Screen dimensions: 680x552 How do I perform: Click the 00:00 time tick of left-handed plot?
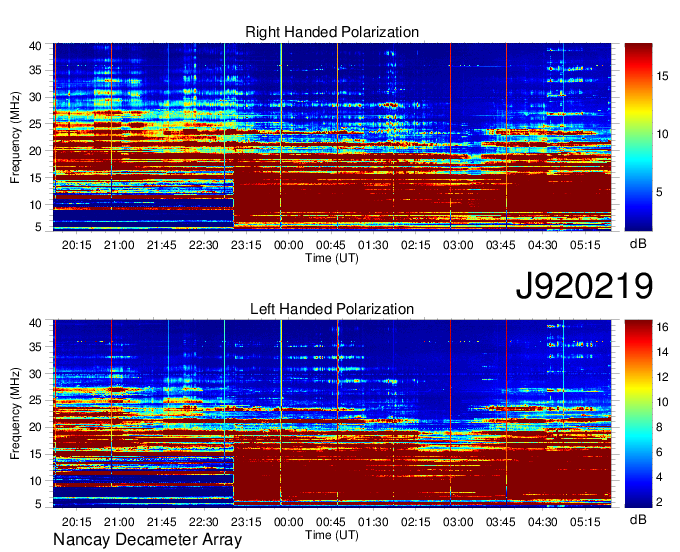pyautogui.click(x=288, y=522)
